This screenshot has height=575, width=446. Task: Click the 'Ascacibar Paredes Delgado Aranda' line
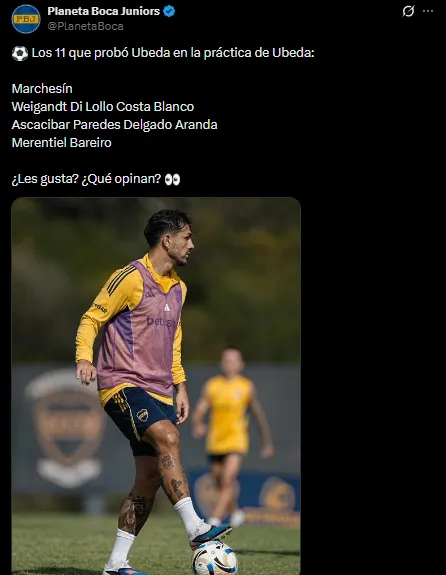(114, 124)
